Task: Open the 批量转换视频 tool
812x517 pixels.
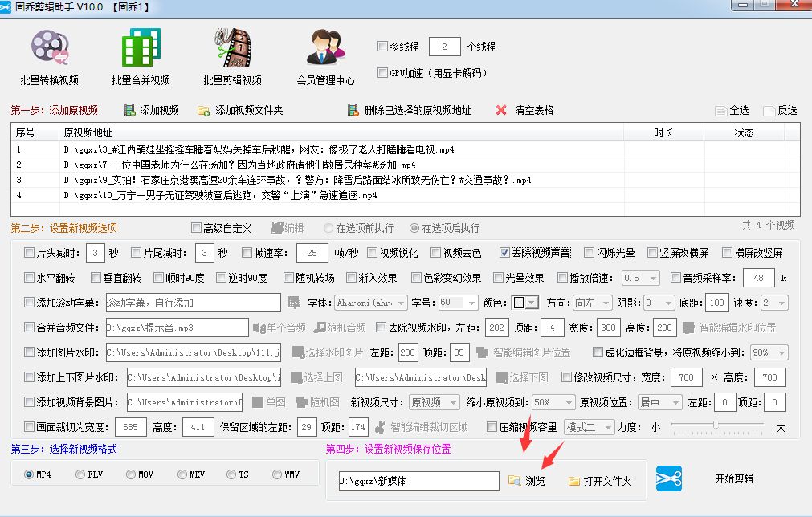Action: point(50,56)
